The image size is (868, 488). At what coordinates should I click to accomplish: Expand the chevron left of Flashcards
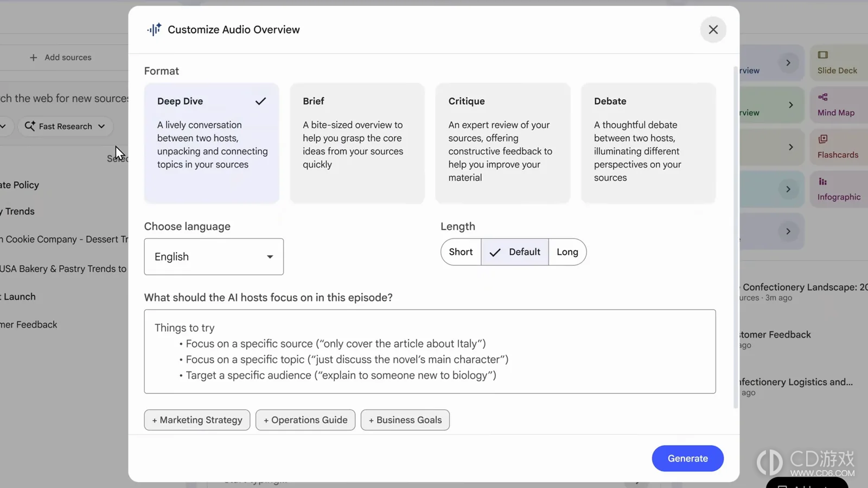(x=790, y=147)
